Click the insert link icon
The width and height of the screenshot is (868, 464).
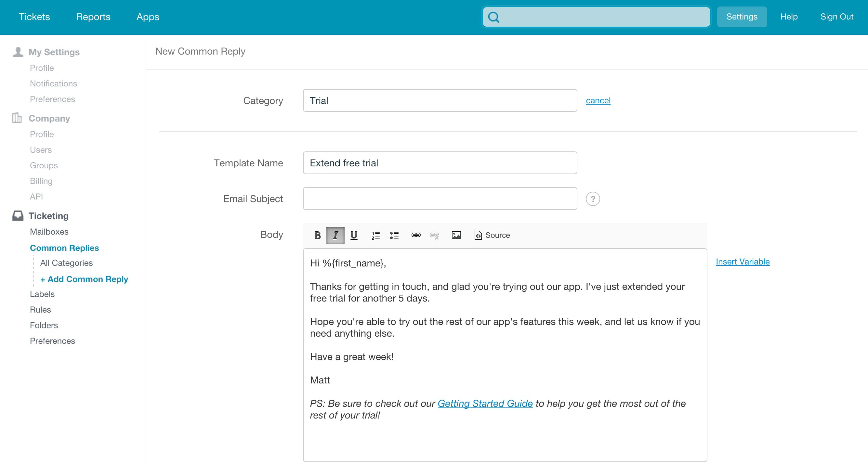coord(416,235)
